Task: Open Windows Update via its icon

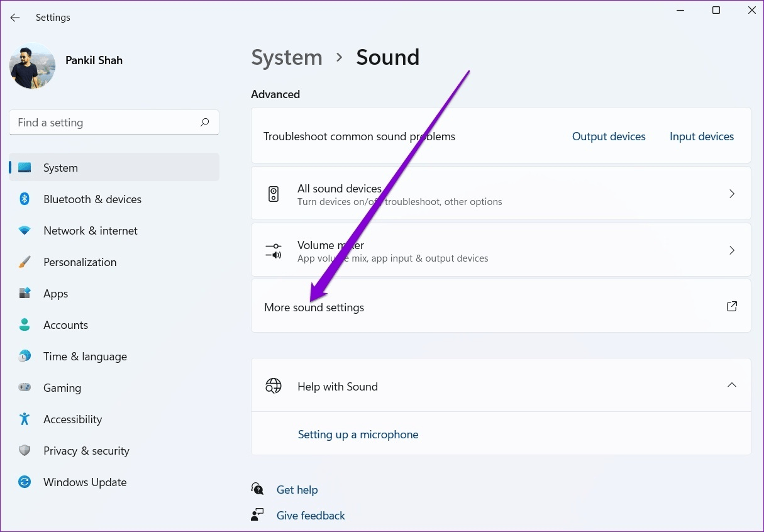Action: click(x=24, y=482)
